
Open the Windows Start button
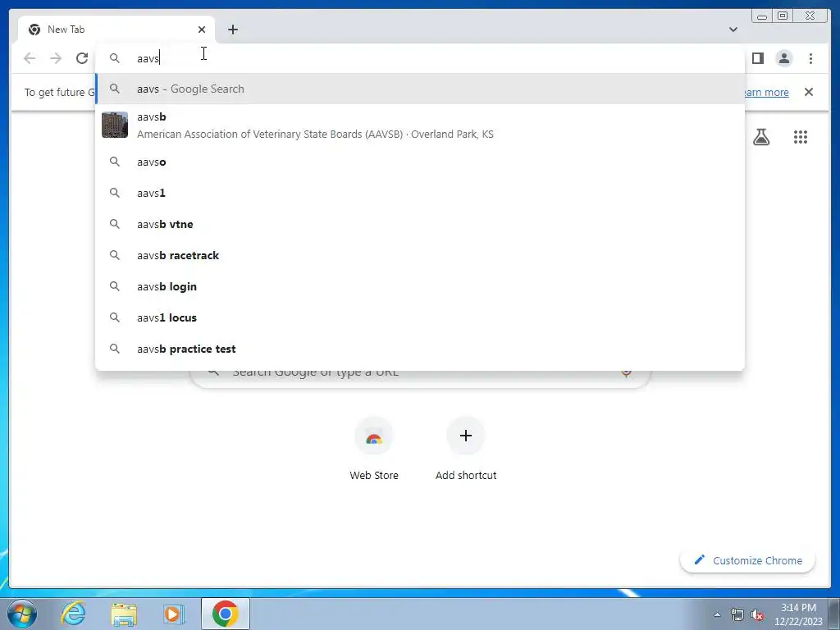coord(22,614)
